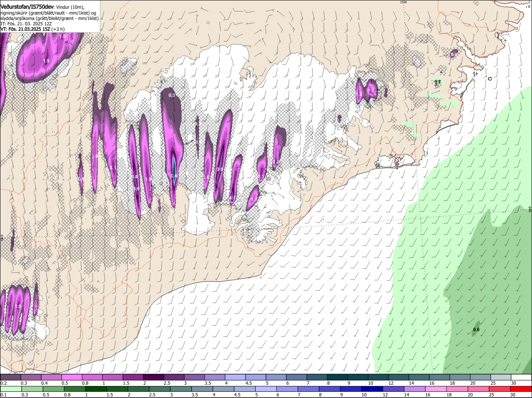Click the 'rigning/skúrir' legend description line
This screenshot has height=398, width=532.
click(x=48, y=13)
